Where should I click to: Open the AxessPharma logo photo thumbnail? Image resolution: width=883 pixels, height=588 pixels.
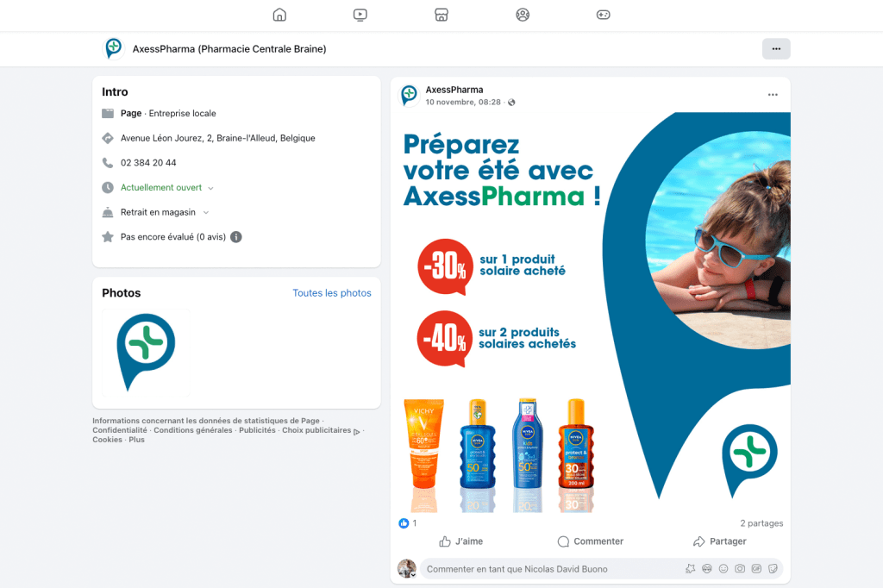pos(146,352)
